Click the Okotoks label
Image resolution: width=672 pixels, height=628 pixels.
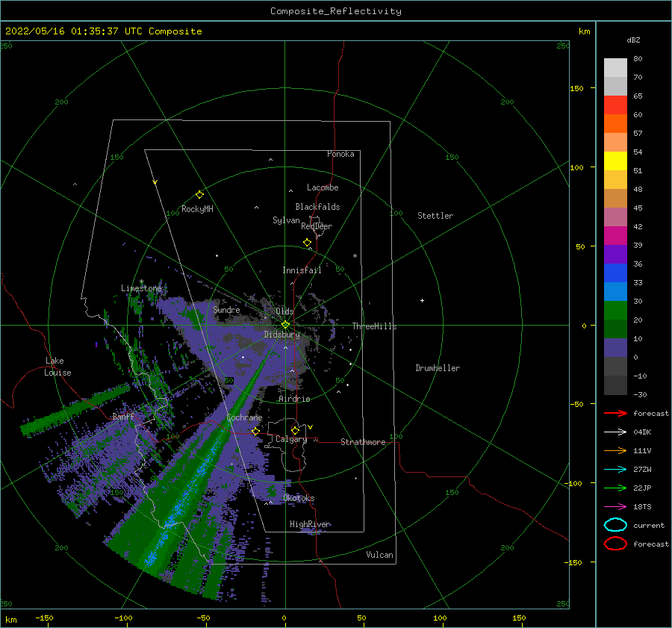(299, 498)
